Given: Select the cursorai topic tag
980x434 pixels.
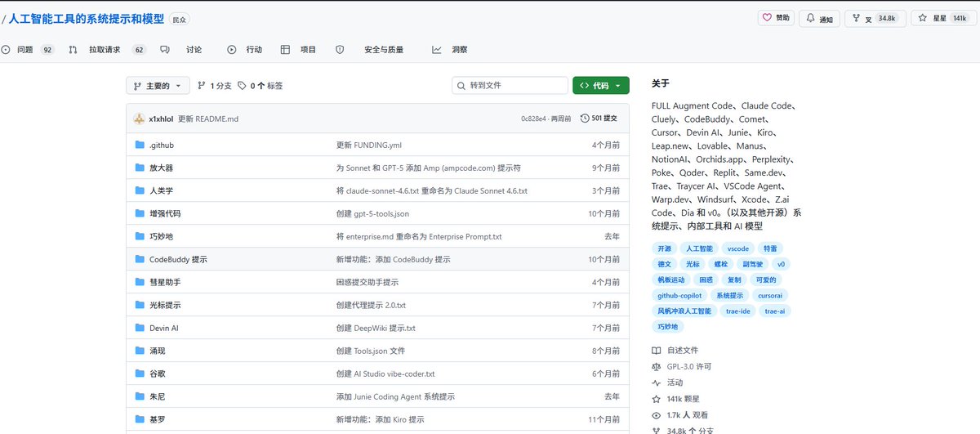Looking at the screenshot, I should coord(770,296).
